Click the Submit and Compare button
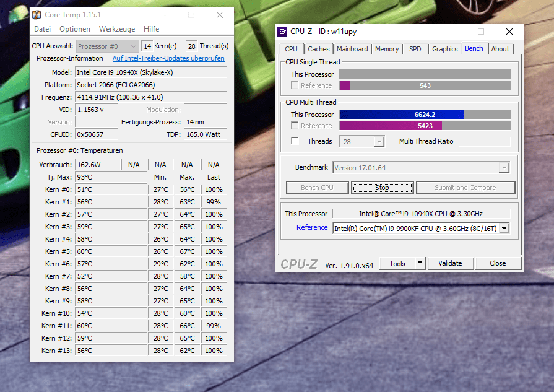This screenshot has height=392, width=554. 465,188
